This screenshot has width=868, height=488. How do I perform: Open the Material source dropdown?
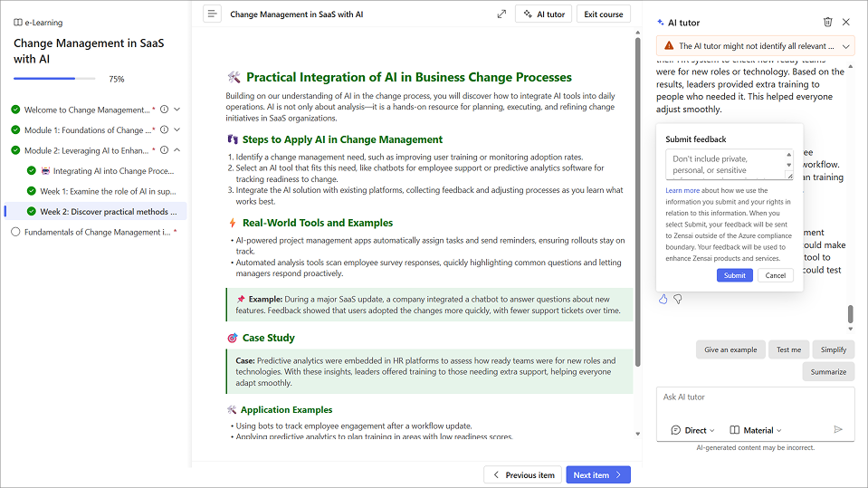pos(756,430)
